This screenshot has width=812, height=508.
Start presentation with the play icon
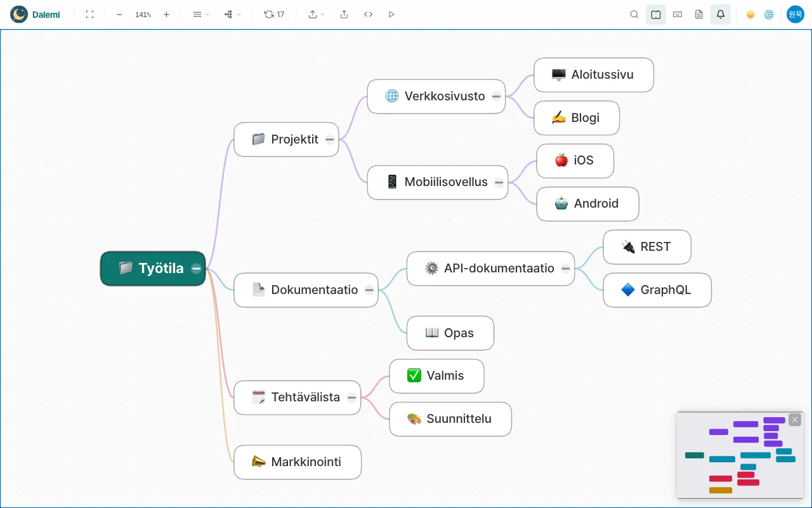(391, 14)
